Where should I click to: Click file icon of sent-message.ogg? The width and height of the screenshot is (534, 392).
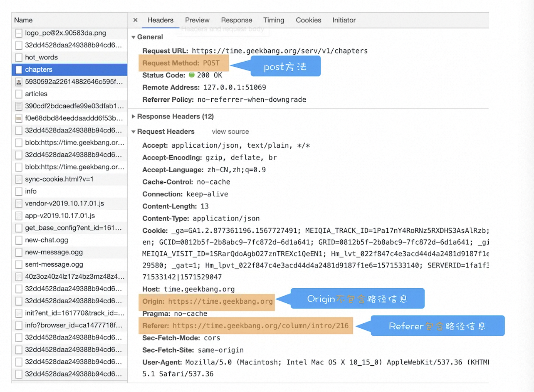click(x=19, y=265)
